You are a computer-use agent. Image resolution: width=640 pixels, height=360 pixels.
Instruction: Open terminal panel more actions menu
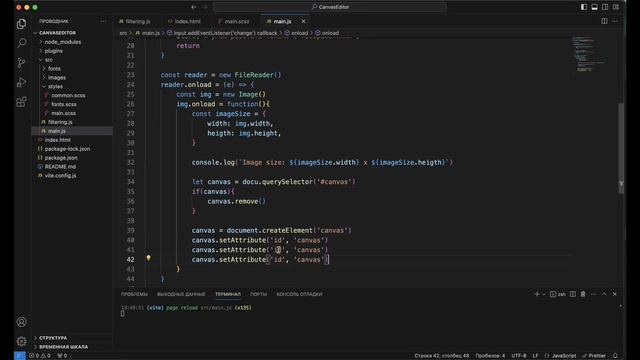[x=593, y=294]
